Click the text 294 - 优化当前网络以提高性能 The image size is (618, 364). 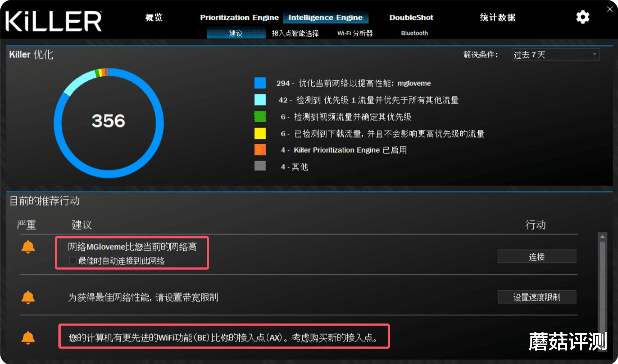354,83
